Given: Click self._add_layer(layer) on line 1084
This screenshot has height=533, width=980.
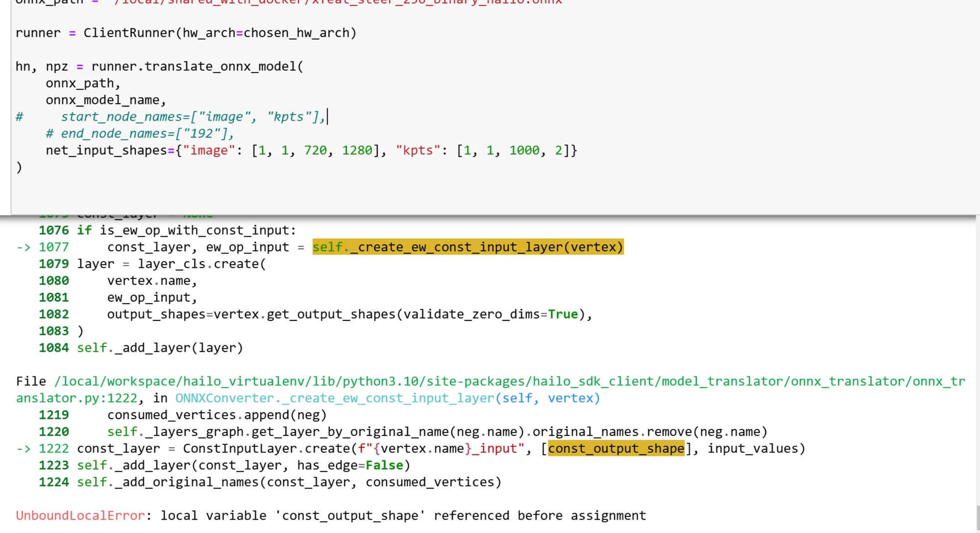Looking at the screenshot, I should pyautogui.click(x=160, y=348).
